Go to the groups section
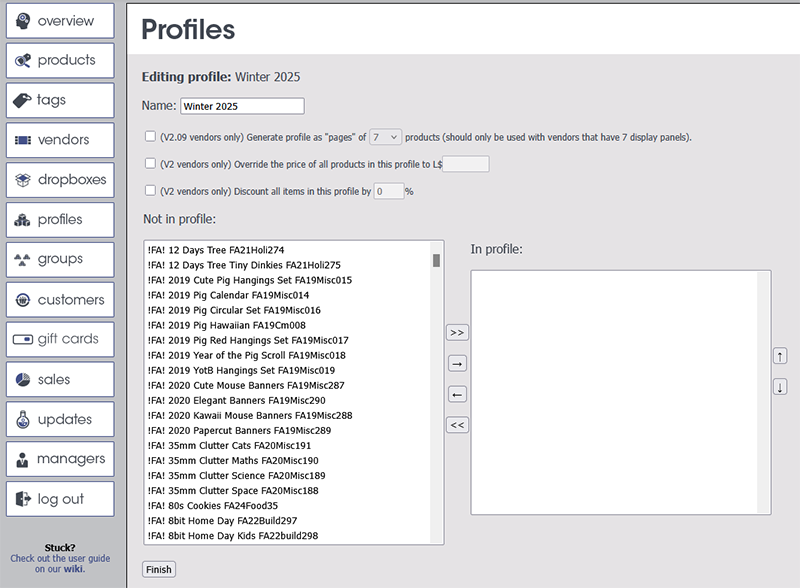Image resolution: width=800 pixels, height=588 pixels. point(60,259)
